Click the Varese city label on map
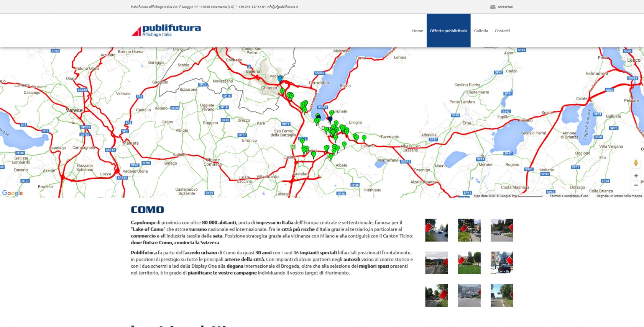644x327 pixels. click(74, 110)
